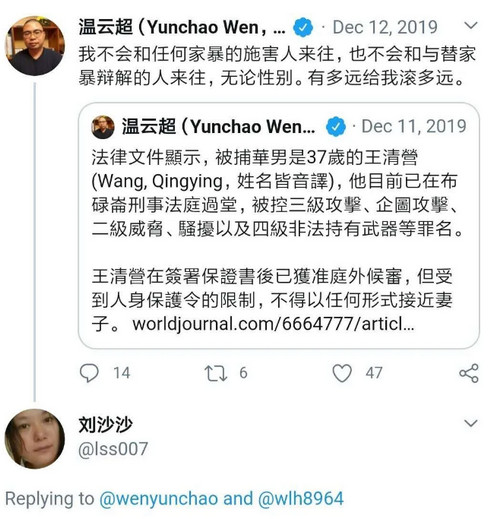The height and width of the screenshot is (519, 488).
Task: Open the 刘沙沙 display name
Action: pyautogui.click(x=105, y=425)
